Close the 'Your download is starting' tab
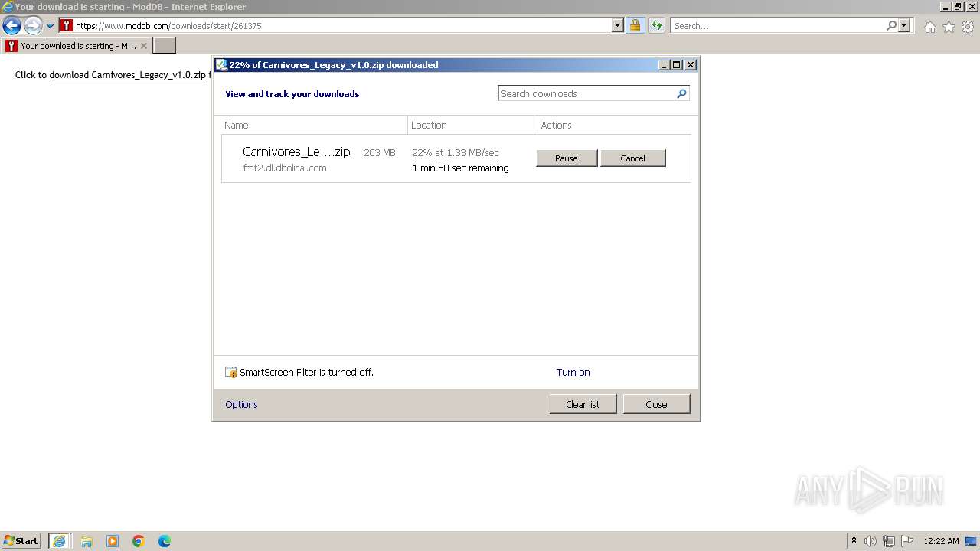 pos(143,46)
